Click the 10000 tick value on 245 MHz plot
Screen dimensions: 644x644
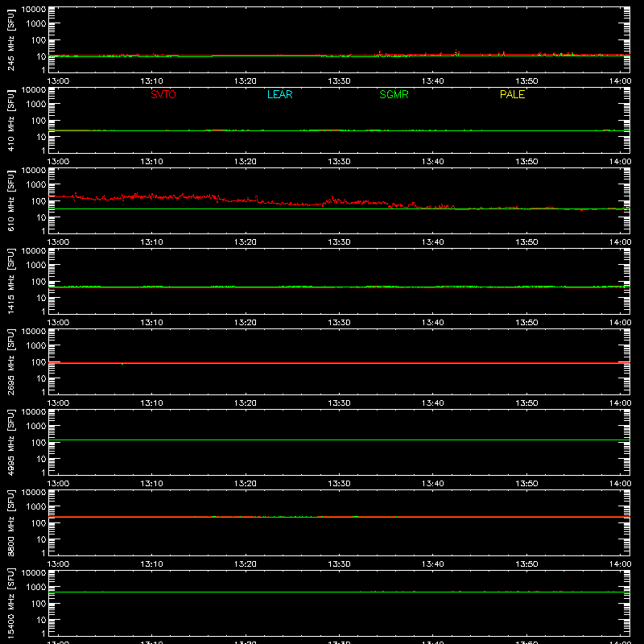34,10
